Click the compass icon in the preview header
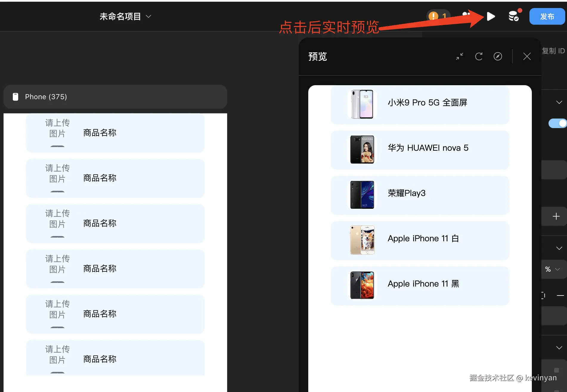 (498, 56)
